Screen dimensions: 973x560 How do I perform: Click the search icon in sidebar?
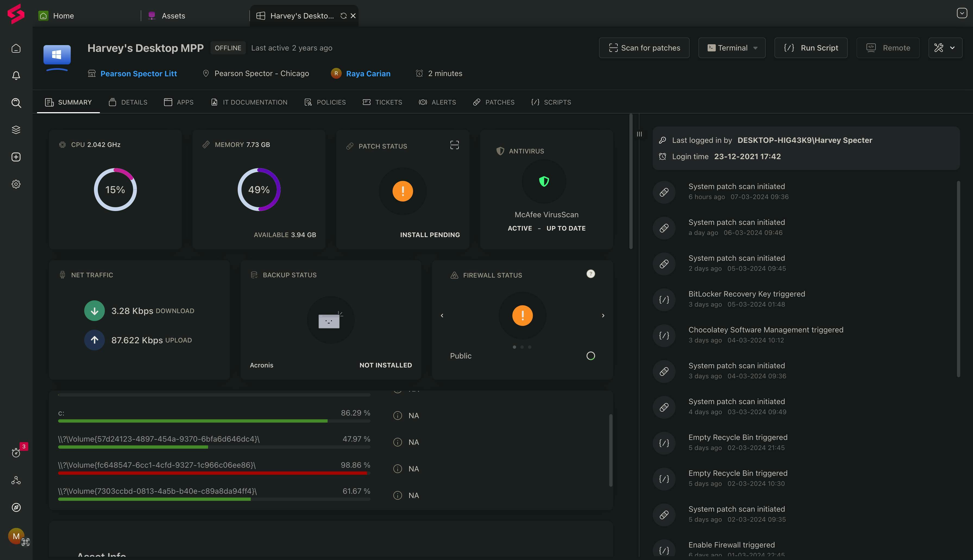(16, 103)
